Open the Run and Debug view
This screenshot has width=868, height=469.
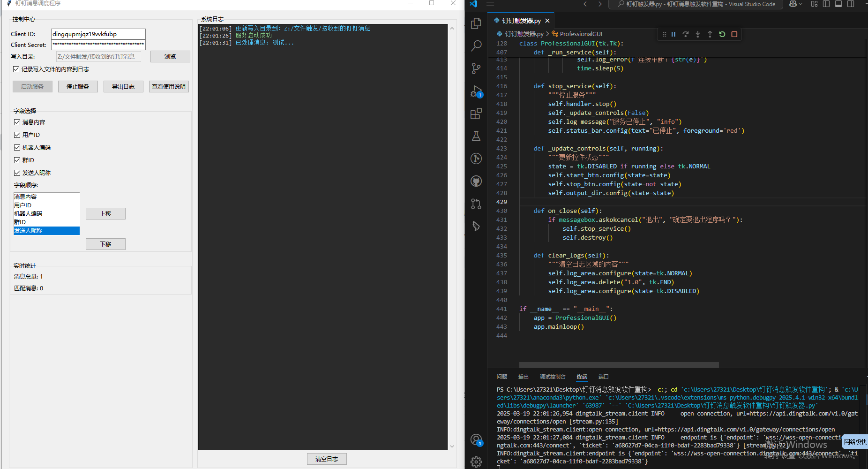[x=476, y=91]
